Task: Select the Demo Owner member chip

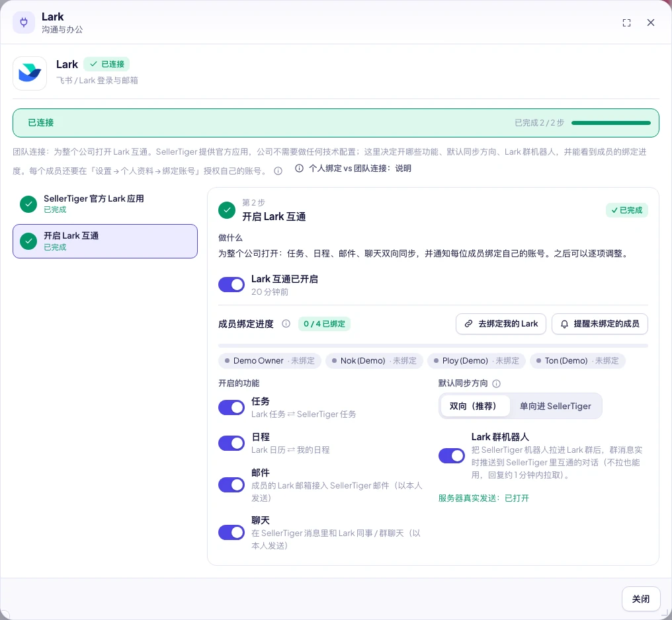Action: [x=270, y=360]
